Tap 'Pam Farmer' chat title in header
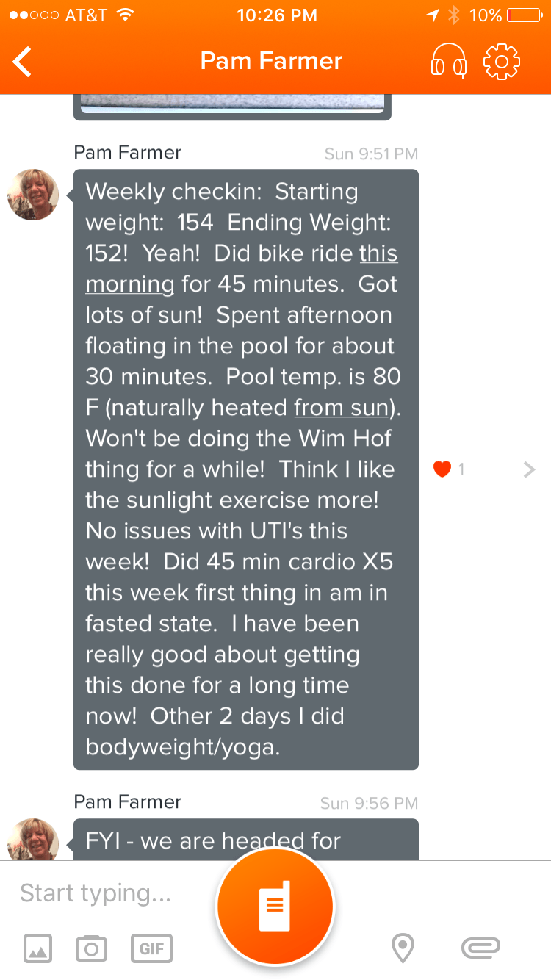This screenshot has width=551, height=980. click(272, 61)
